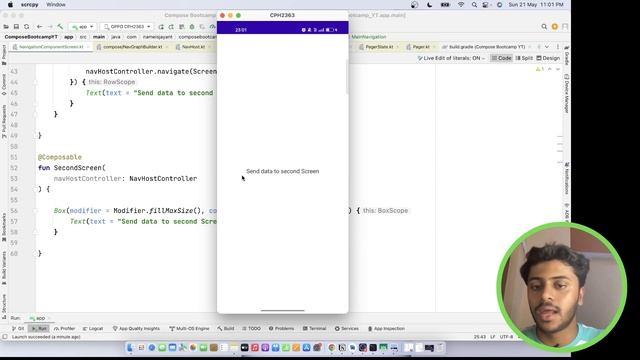Click the app breadcrumb segment
640x360 pixels.
point(69,37)
